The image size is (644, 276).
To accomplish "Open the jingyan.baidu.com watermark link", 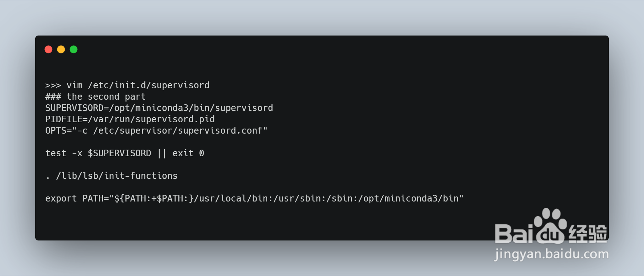I will click(551, 254).
